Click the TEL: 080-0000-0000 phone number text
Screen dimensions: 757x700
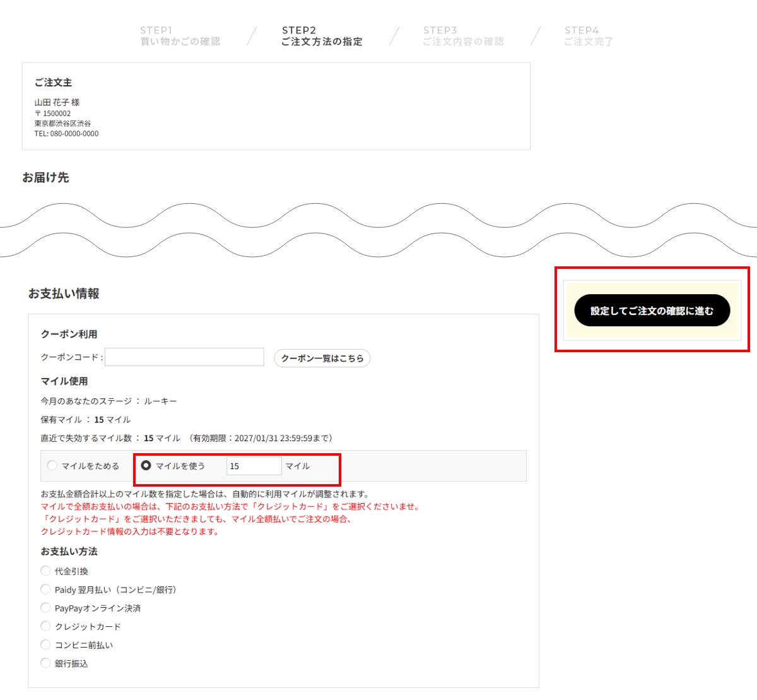point(66,134)
